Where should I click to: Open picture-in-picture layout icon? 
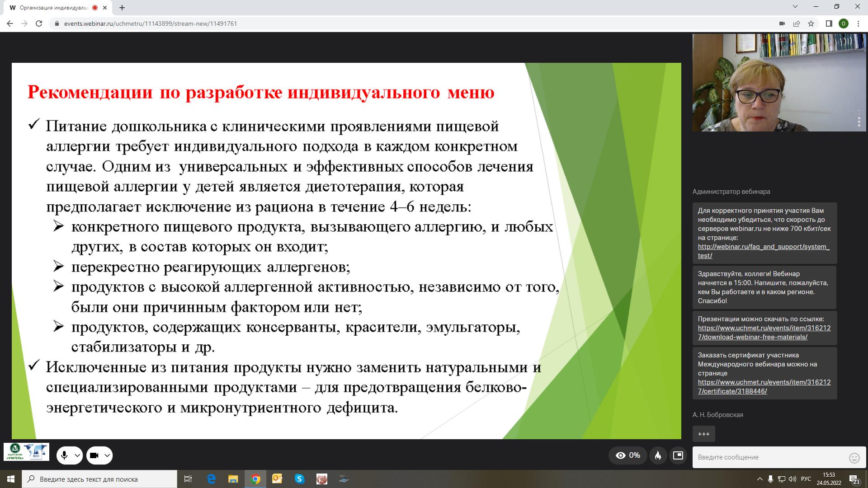(x=678, y=455)
